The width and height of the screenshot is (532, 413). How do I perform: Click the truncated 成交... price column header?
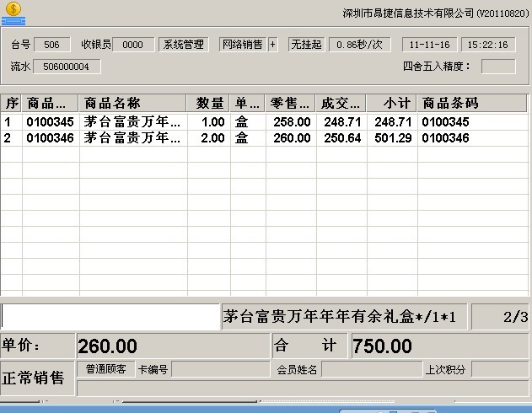pos(341,103)
